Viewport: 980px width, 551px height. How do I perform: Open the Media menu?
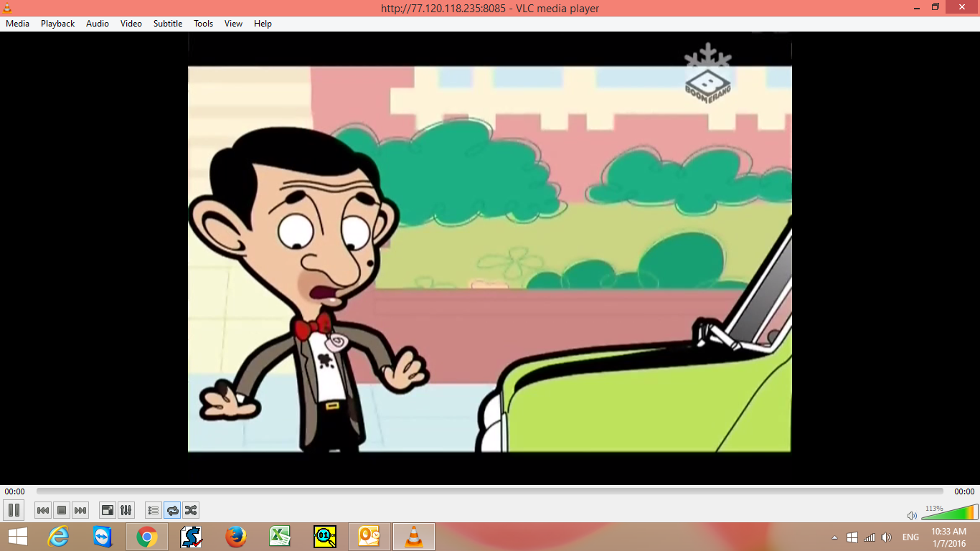(17, 24)
